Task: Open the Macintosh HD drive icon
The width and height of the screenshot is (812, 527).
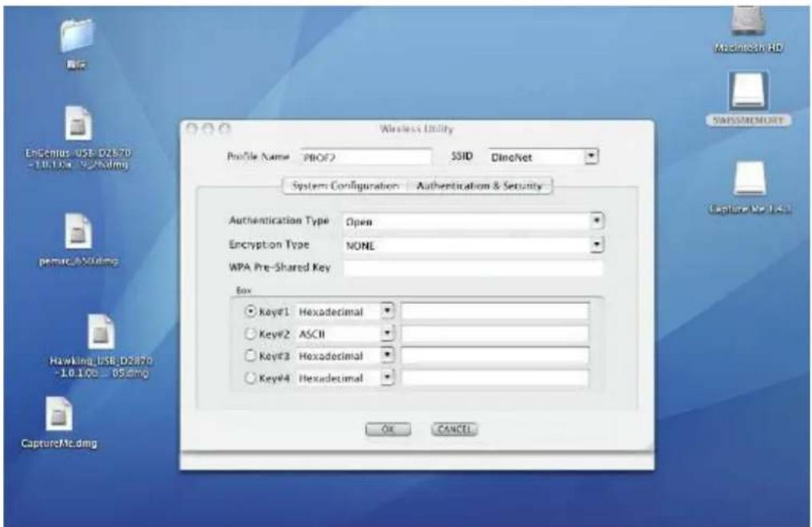Action: 748,21
